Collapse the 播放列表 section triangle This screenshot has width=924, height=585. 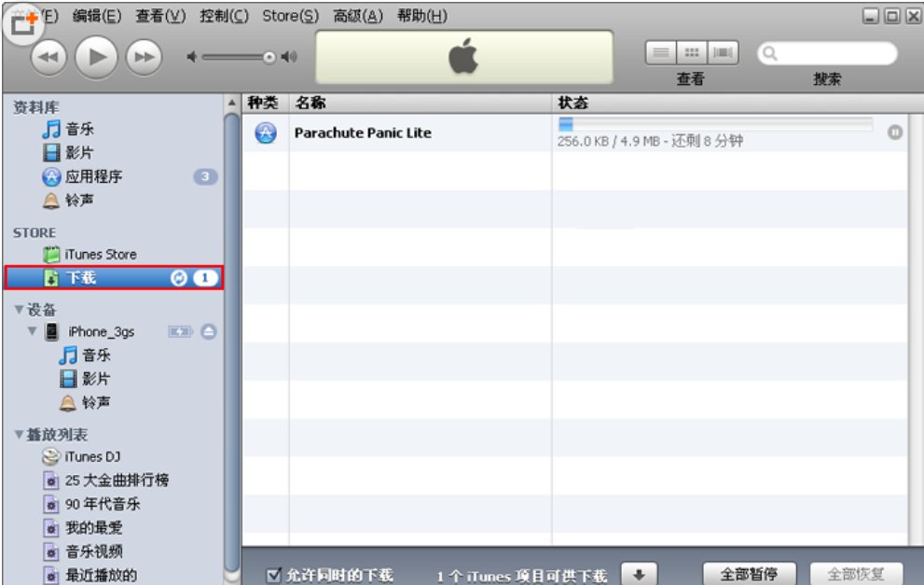19,435
